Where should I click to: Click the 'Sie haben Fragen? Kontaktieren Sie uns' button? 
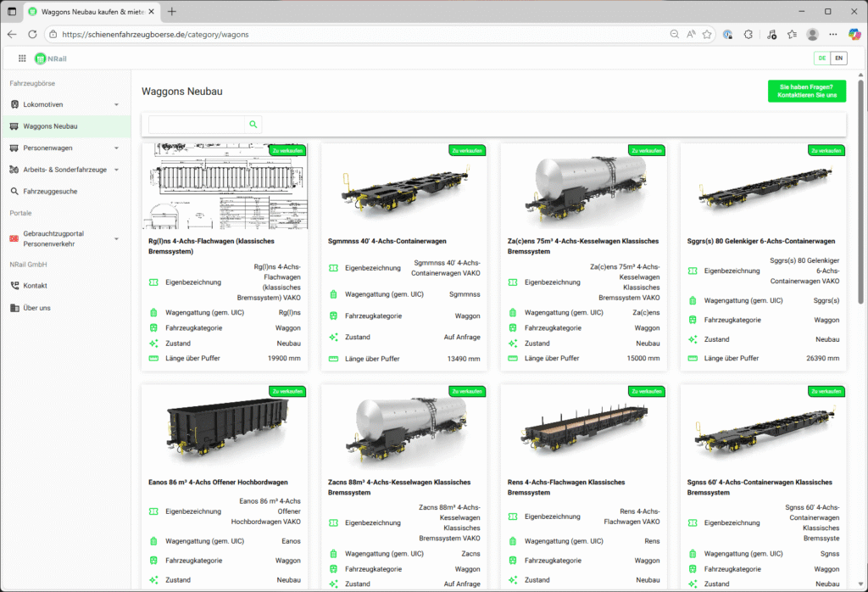pos(806,91)
